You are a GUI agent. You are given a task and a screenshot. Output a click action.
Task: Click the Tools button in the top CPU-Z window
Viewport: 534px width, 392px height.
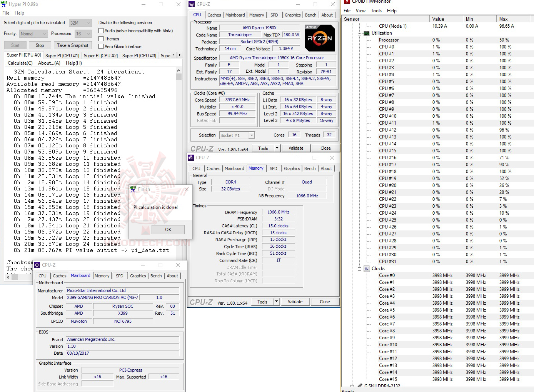coord(263,148)
